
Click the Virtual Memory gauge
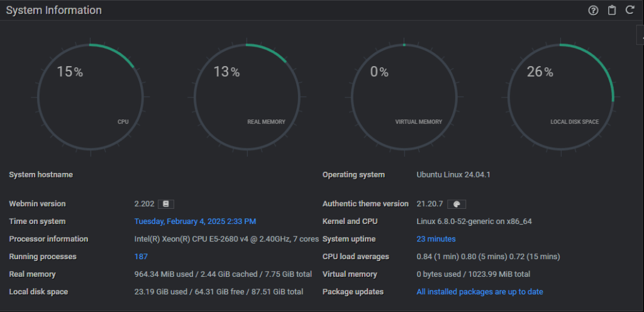404,97
